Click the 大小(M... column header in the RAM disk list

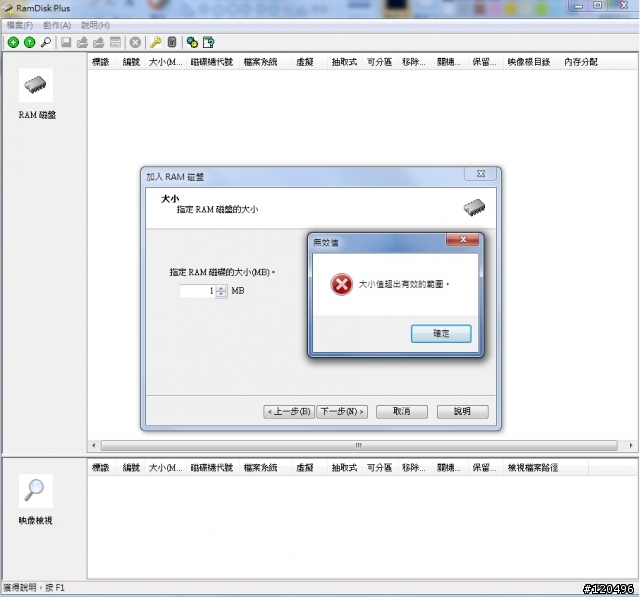[x=165, y=62]
